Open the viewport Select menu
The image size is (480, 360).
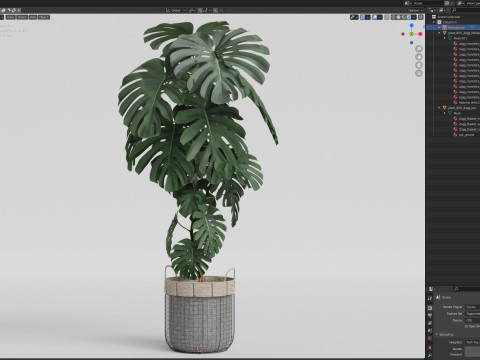(22, 17)
